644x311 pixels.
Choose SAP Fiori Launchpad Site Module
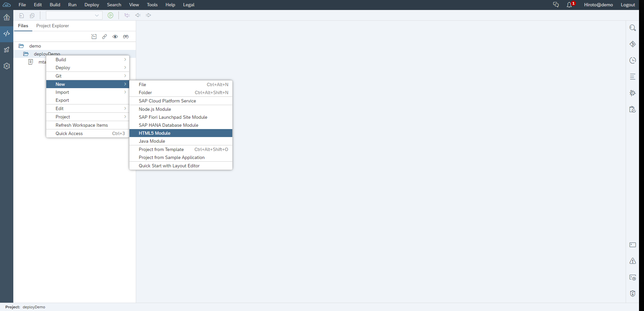(181, 117)
